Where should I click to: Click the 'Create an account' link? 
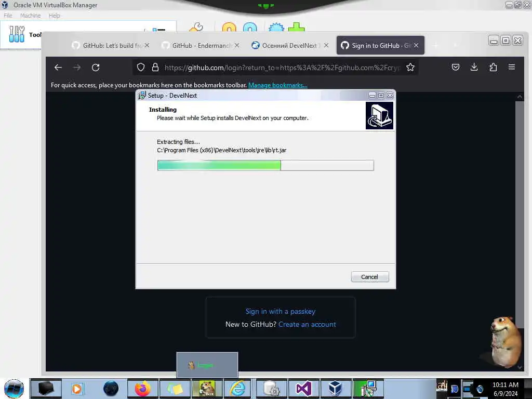(x=307, y=324)
